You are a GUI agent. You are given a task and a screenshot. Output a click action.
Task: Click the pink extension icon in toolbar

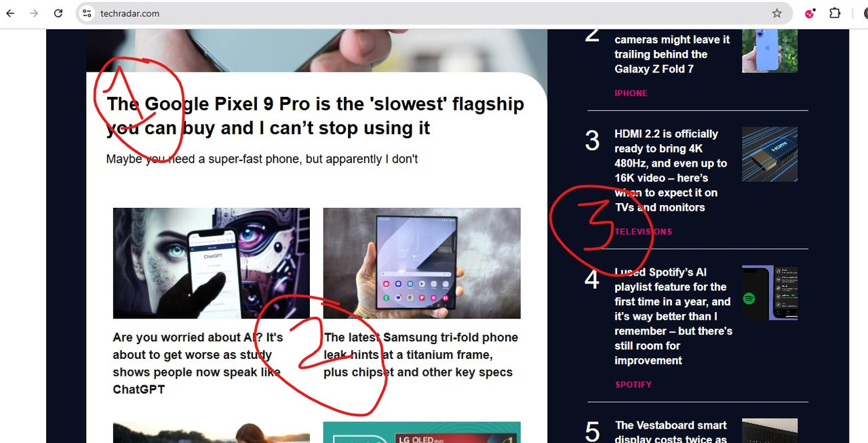pyautogui.click(x=810, y=14)
